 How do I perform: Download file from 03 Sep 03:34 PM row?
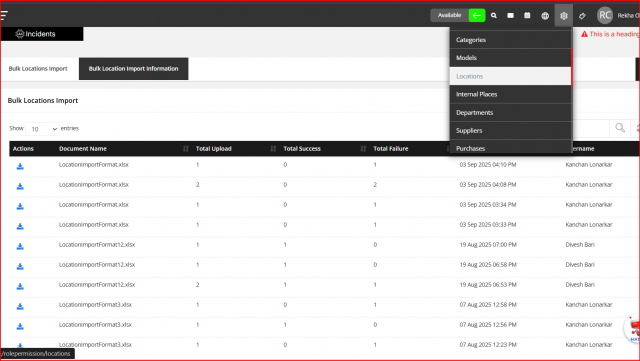(20, 206)
